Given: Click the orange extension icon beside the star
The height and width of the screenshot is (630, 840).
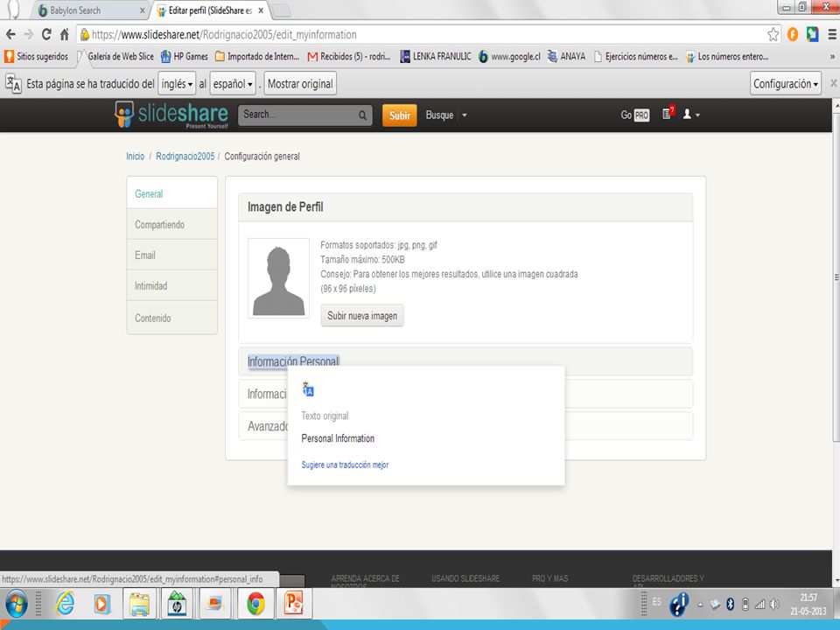Looking at the screenshot, I should 793,35.
